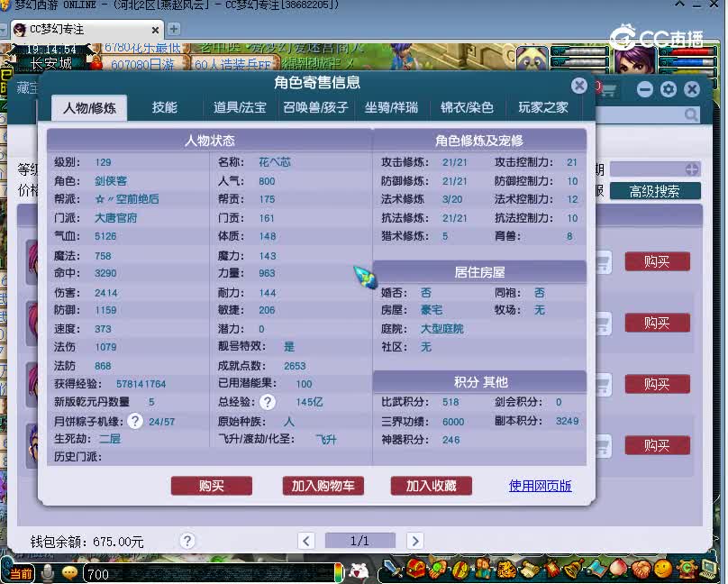Image resolution: width=728 pixels, height=584 pixels.
Task: Open the shopping cart icon in store header
Action: pyautogui.click(x=609, y=89)
